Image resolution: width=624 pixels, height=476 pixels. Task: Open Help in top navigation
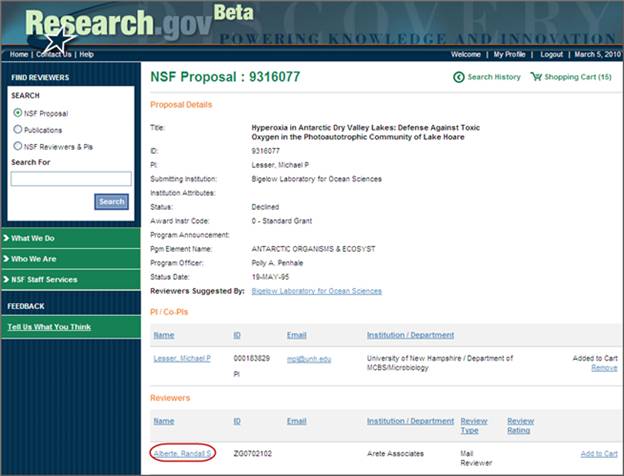point(87,54)
